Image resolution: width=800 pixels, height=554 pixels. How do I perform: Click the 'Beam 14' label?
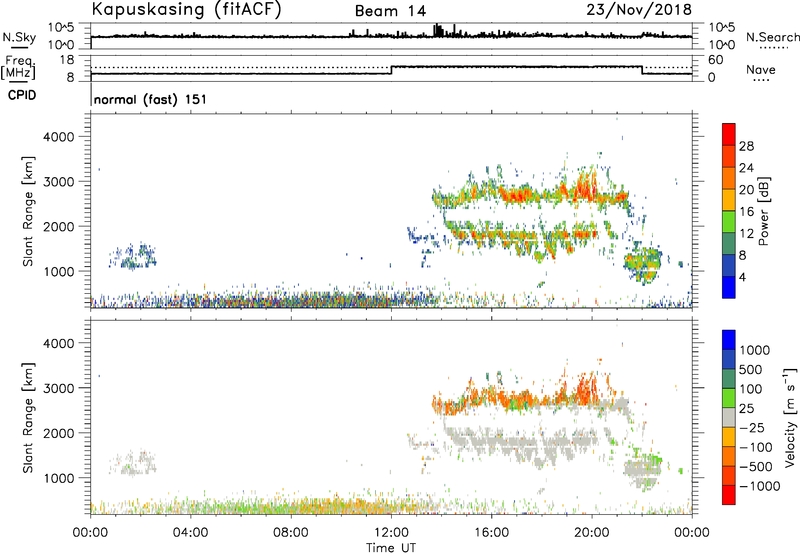coord(390,11)
